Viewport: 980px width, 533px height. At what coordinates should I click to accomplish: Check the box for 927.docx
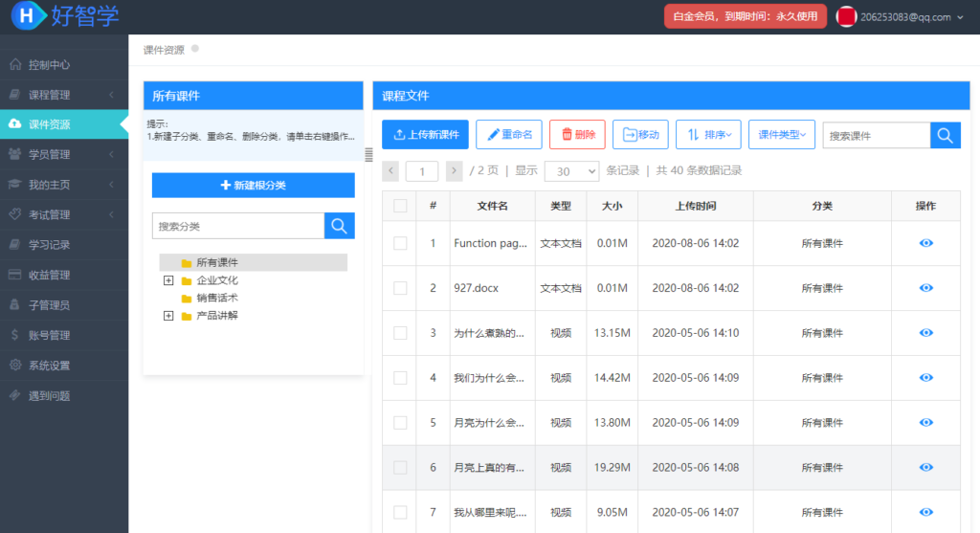click(400, 288)
